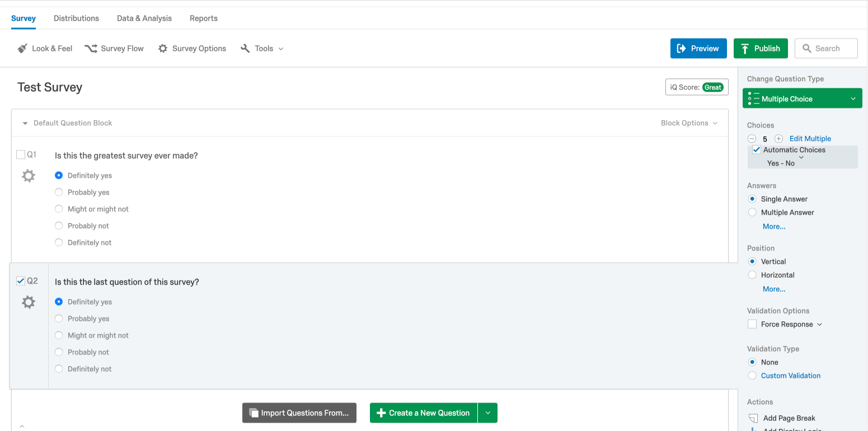Open the Q2 gear settings icon
Viewport: 868px width, 431px height.
(x=29, y=302)
